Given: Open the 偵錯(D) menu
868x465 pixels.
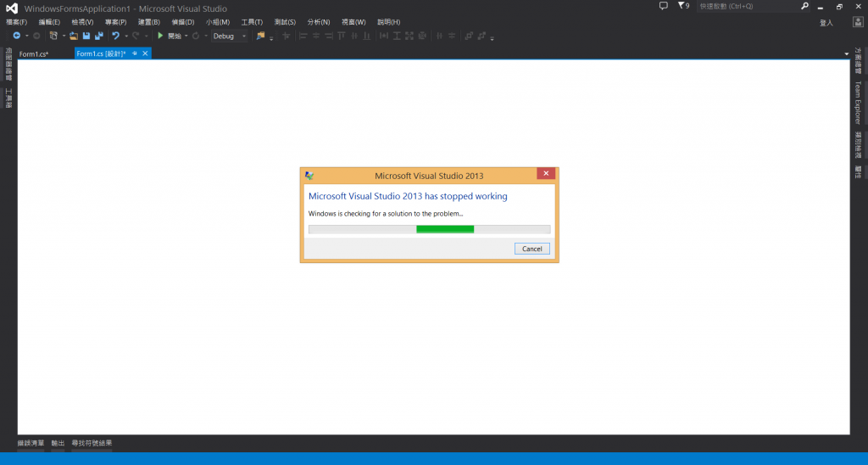Looking at the screenshot, I should point(183,22).
